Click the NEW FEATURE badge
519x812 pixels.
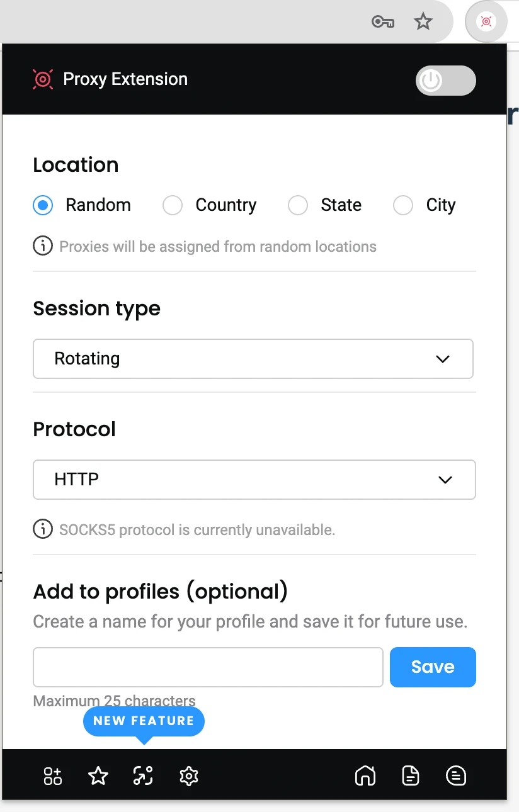(144, 721)
